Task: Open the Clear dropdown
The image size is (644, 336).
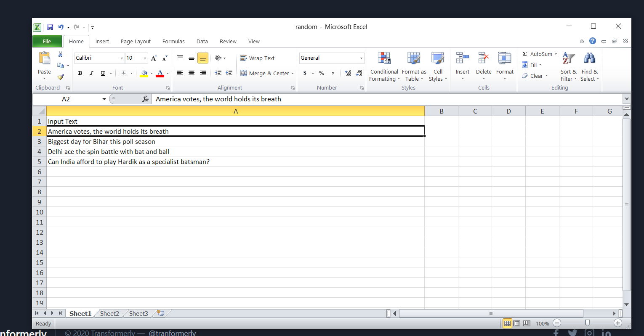Action: pyautogui.click(x=535, y=76)
